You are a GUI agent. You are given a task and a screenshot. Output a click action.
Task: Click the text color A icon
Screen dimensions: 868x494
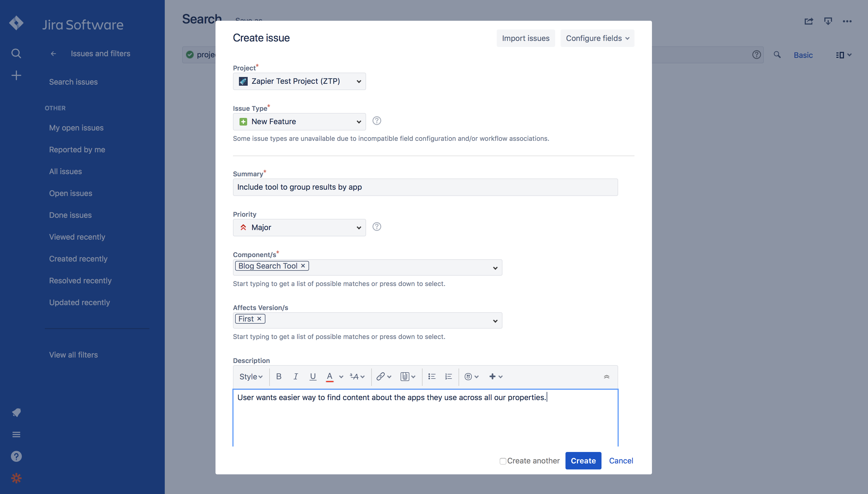pyautogui.click(x=330, y=376)
